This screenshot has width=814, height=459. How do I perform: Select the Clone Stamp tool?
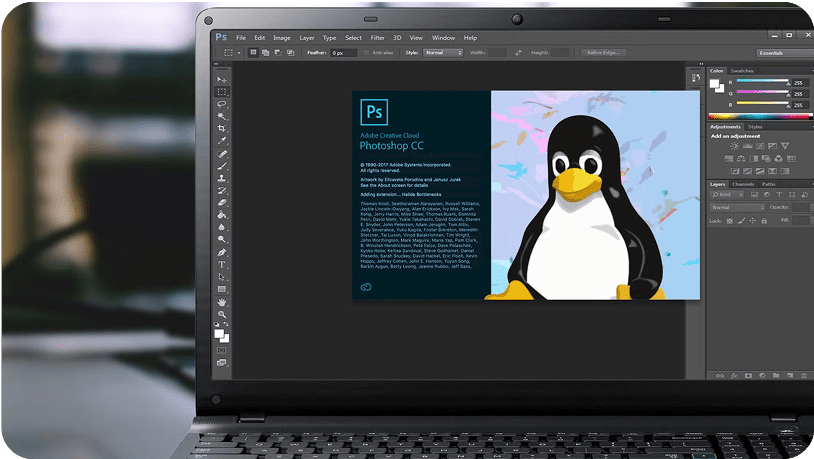click(222, 178)
